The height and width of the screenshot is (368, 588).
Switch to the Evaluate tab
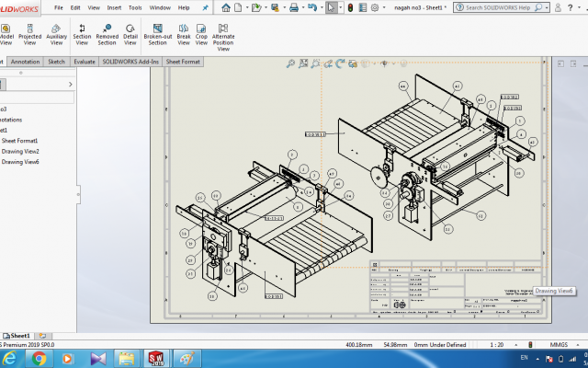(x=85, y=62)
